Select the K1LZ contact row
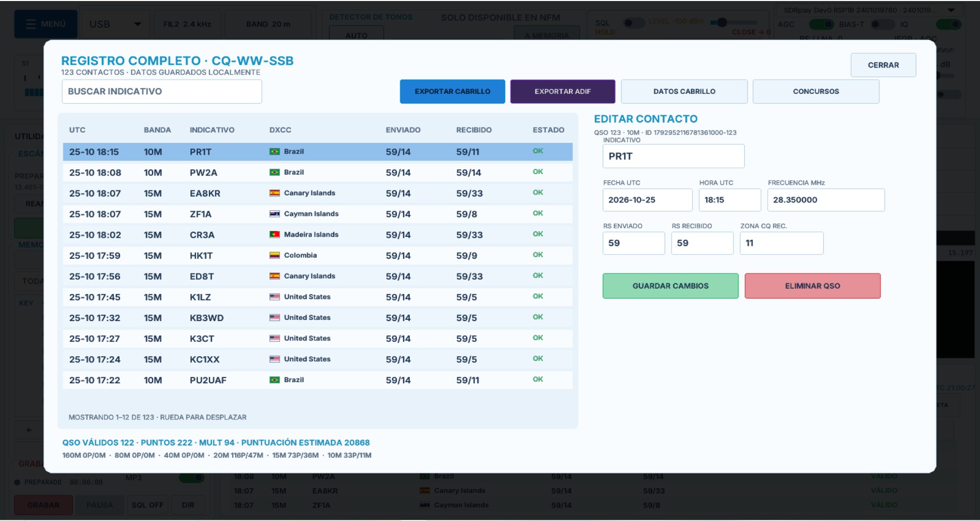 (x=317, y=297)
